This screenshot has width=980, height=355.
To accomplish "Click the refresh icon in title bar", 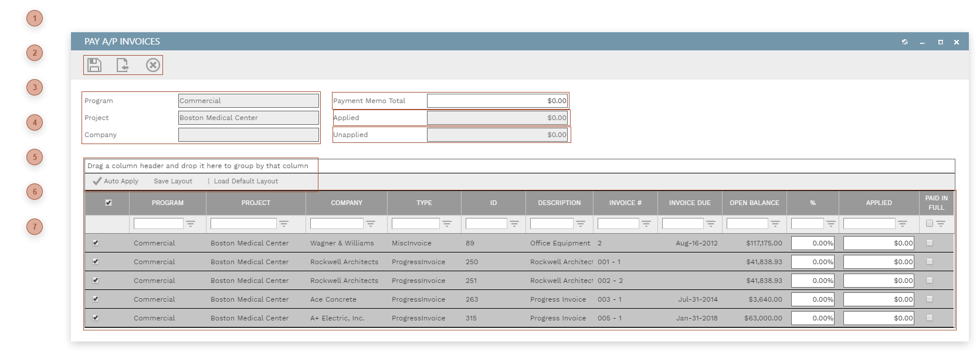I will [x=905, y=42].
